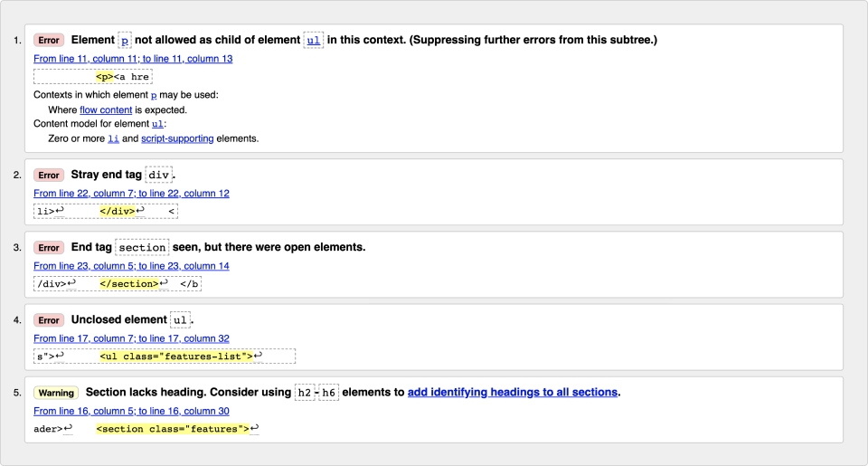Click the Error badge for Unclosed element ul

click(x=49, y=319)
